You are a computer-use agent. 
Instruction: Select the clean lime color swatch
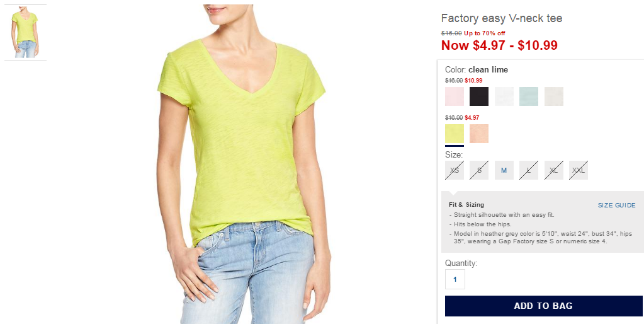pos(455,134)
